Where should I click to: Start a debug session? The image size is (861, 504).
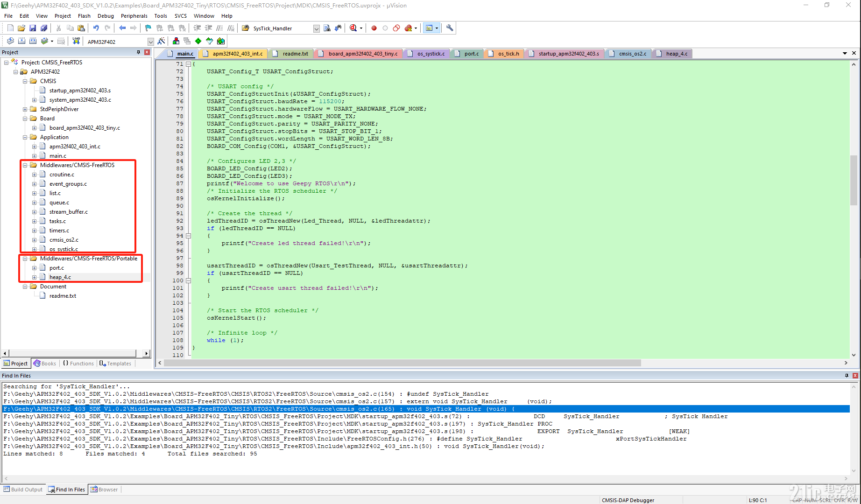click(x=353, y=28)
